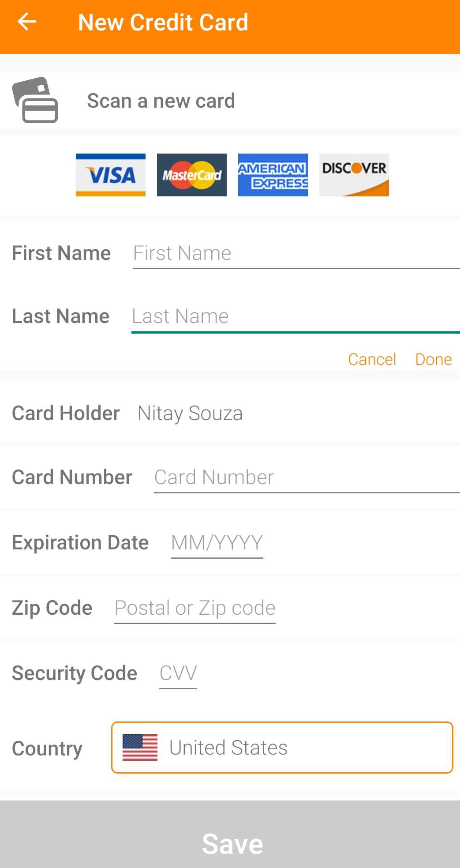
Task: Focus the Expiration Date MM/YYYY field
Action: 217,543
